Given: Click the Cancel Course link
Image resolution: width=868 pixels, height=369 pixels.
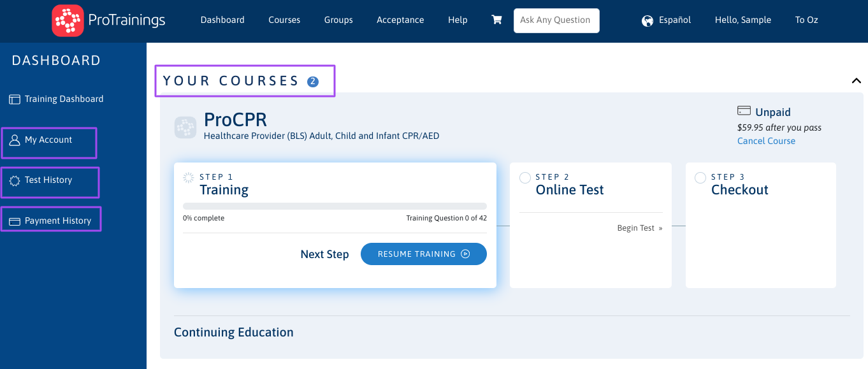Looking at the screenshot, I should pyautogui.click(x=766, y=141).
